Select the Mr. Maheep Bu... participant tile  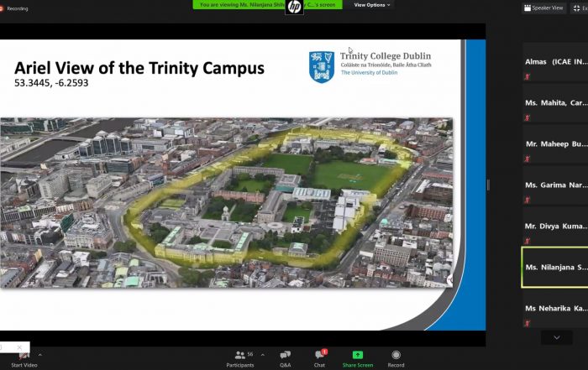coord(555,144)
